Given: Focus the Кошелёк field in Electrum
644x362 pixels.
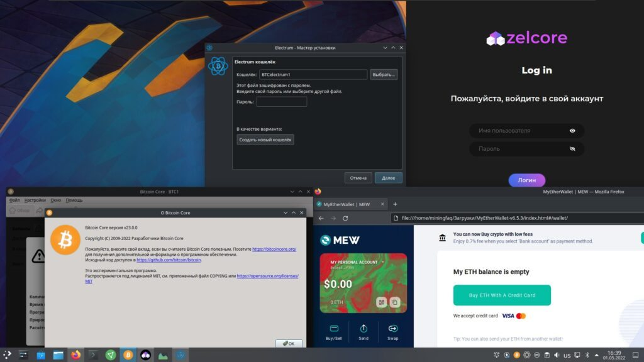Looking at the screenshot, I should [x=313, y=75].
